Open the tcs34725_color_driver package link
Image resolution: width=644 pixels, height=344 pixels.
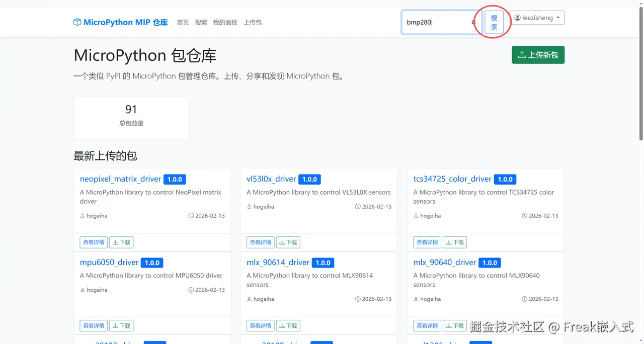coord(452,179)
